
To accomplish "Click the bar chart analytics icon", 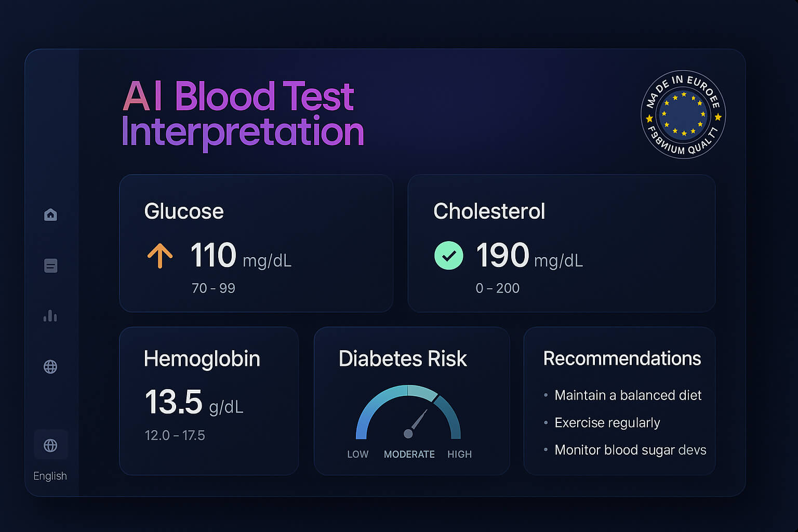I will pyautogui.click(x=50, y=316).
